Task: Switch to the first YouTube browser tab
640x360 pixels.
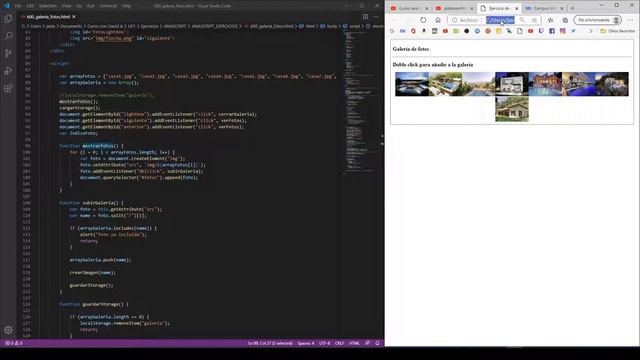Action: point(408,8)
